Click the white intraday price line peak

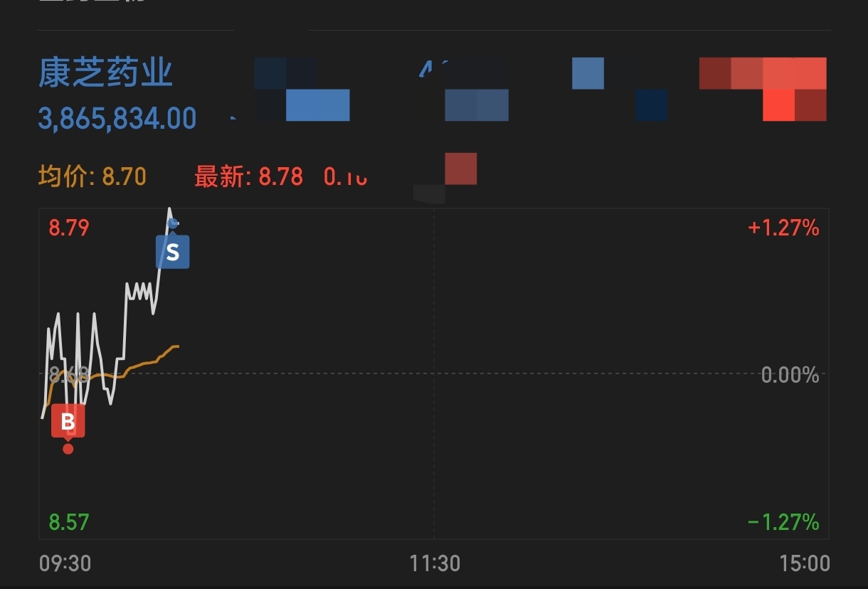[169, 209]
